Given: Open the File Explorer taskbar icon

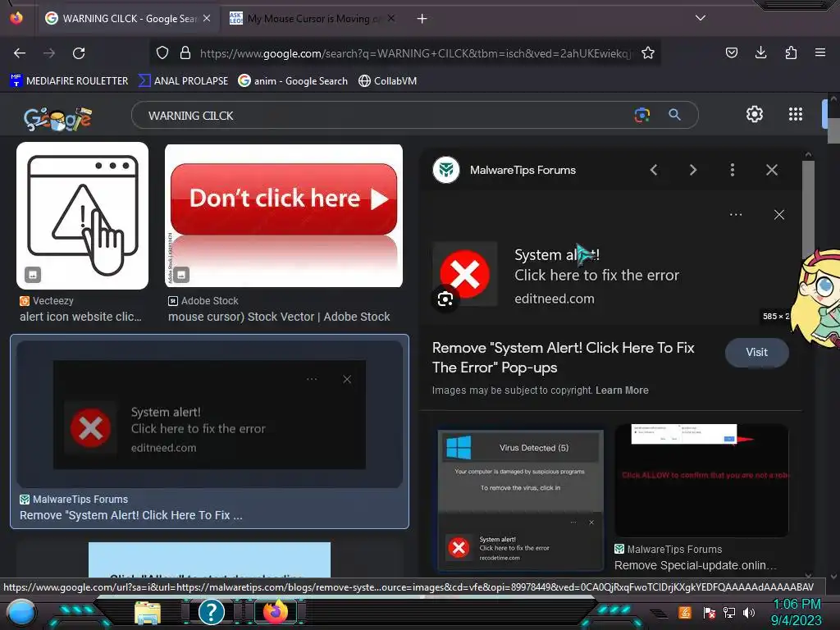Looking at the screenshot, I should point(148,613).
